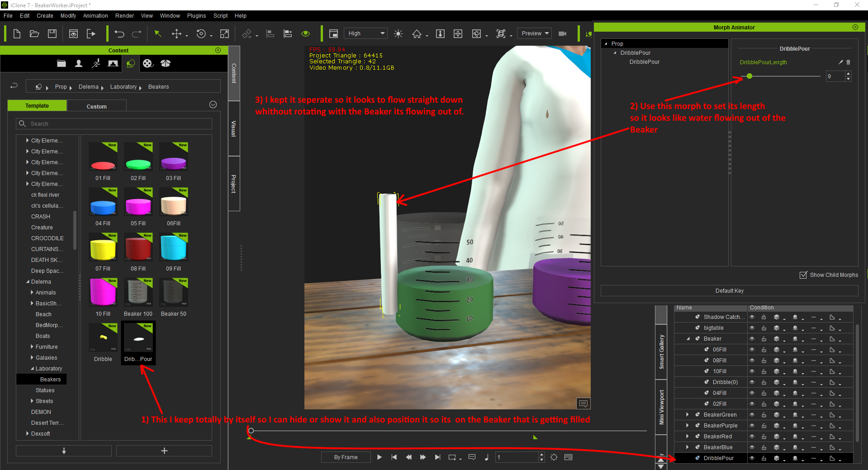Activate the Move transform tool

(176, 33)
